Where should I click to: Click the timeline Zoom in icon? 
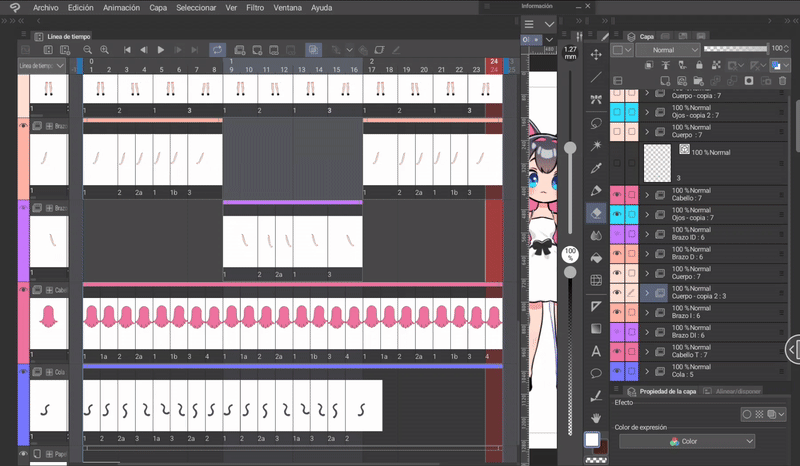pos(105,50)
